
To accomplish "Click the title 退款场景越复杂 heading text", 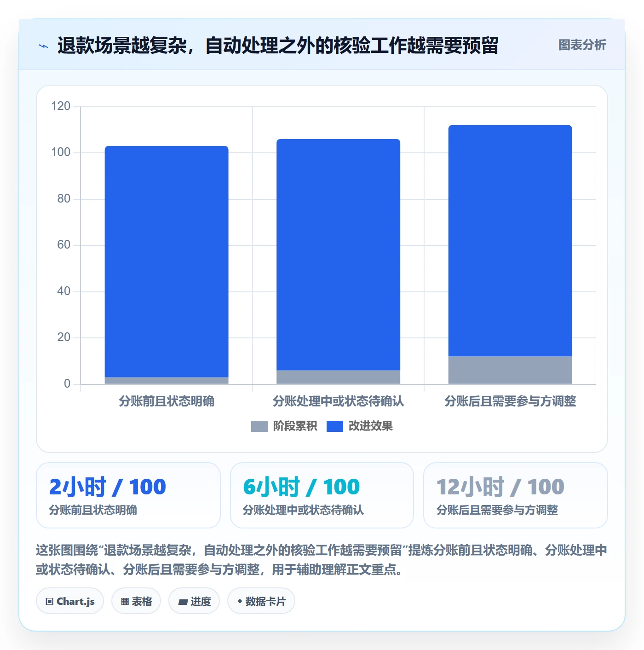I will (x=278, y=46).
